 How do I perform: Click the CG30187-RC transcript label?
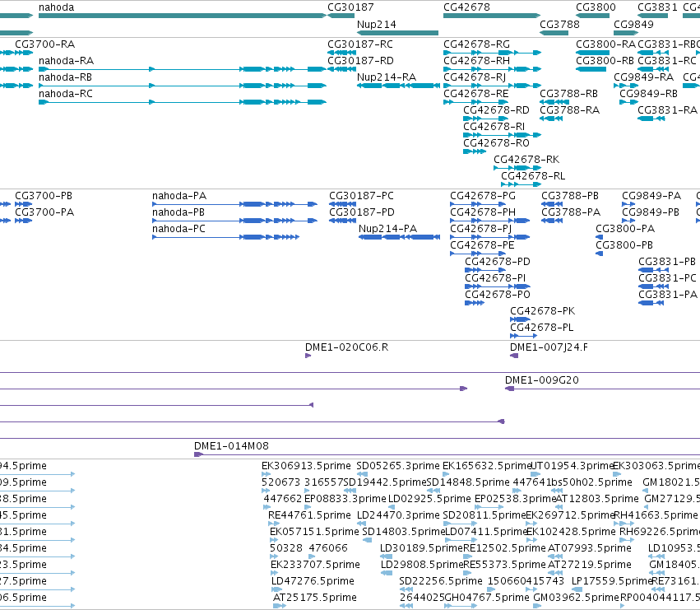coord(360,44)
